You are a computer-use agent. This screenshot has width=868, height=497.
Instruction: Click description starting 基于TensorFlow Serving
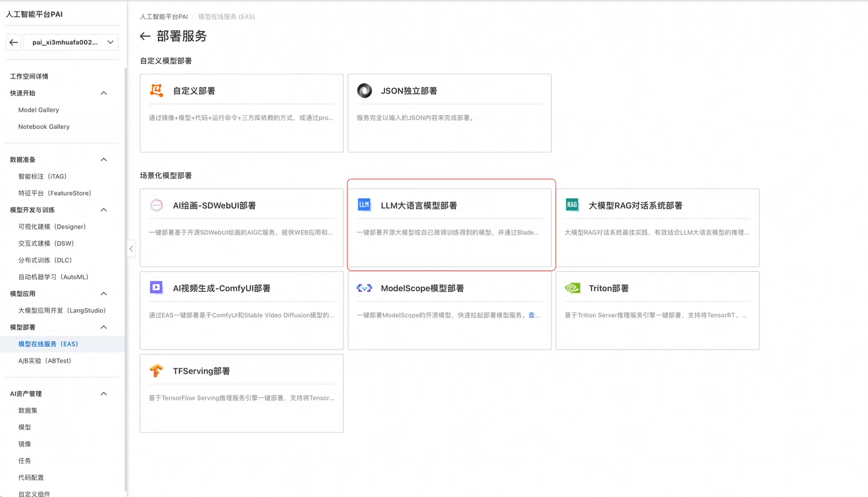pyautogui.click(x=241, y=398)
